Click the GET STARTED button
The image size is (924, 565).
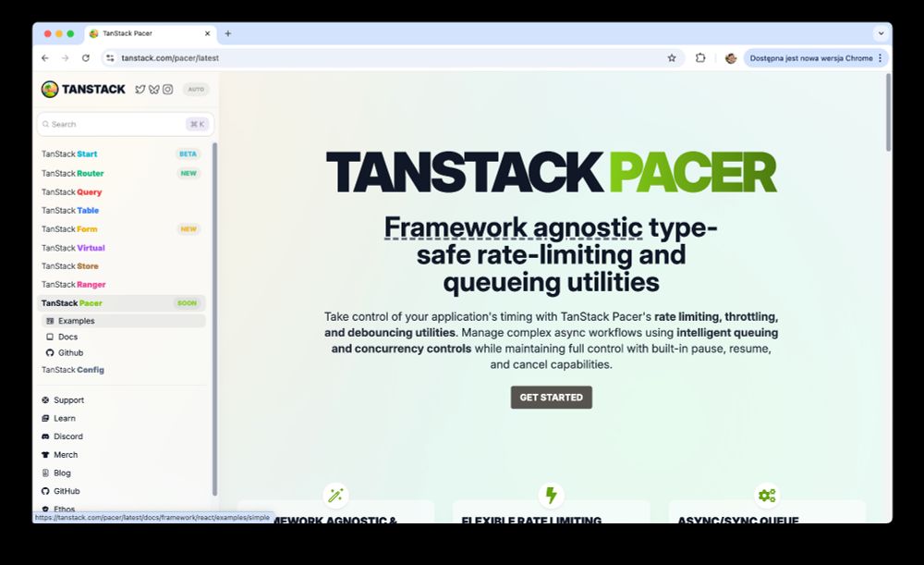(551, 398)
